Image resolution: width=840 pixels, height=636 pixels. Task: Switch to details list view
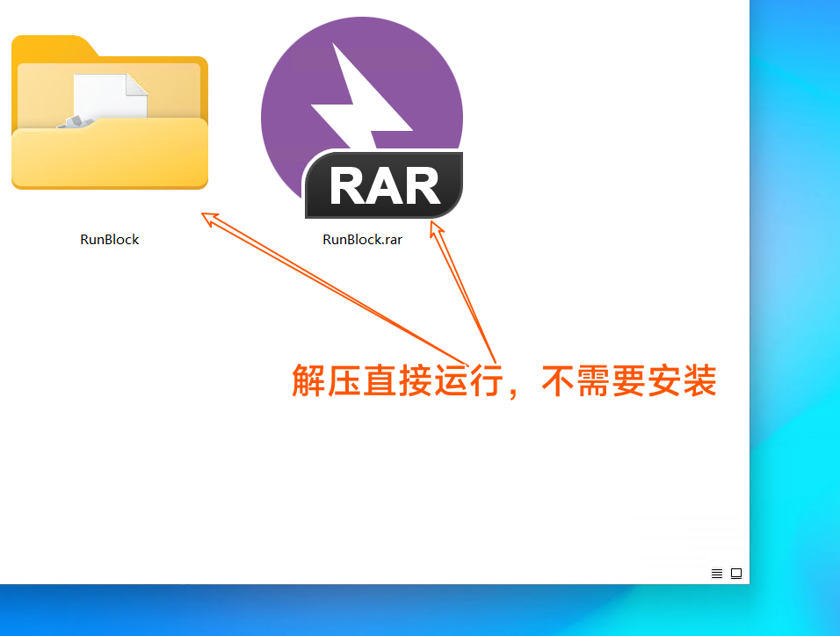point(717,574)
